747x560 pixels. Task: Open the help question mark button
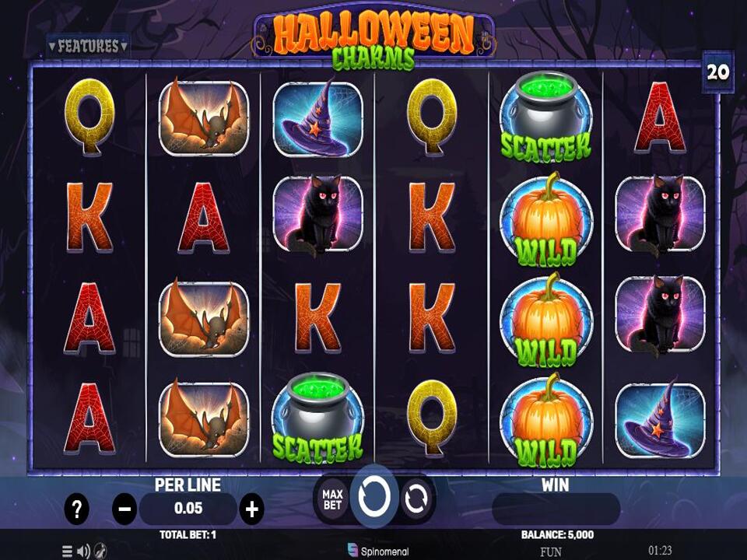(x=77, y=509)
